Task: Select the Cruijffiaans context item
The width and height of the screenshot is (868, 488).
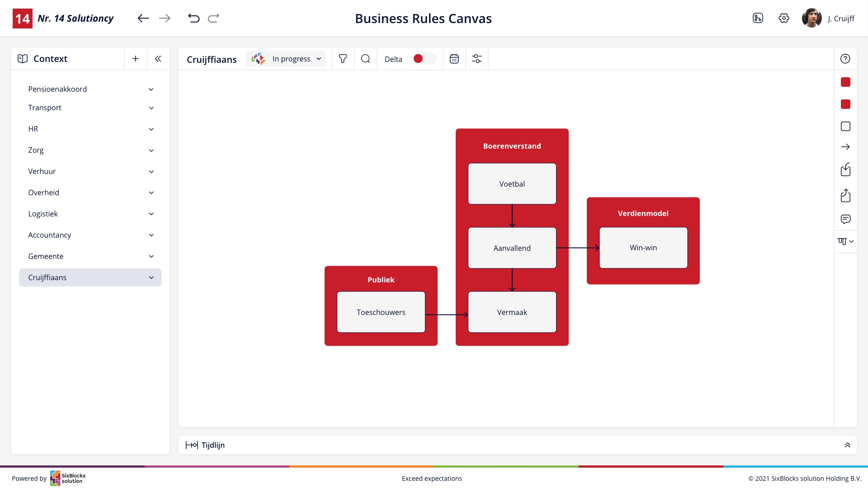Action: pos(90,277)
